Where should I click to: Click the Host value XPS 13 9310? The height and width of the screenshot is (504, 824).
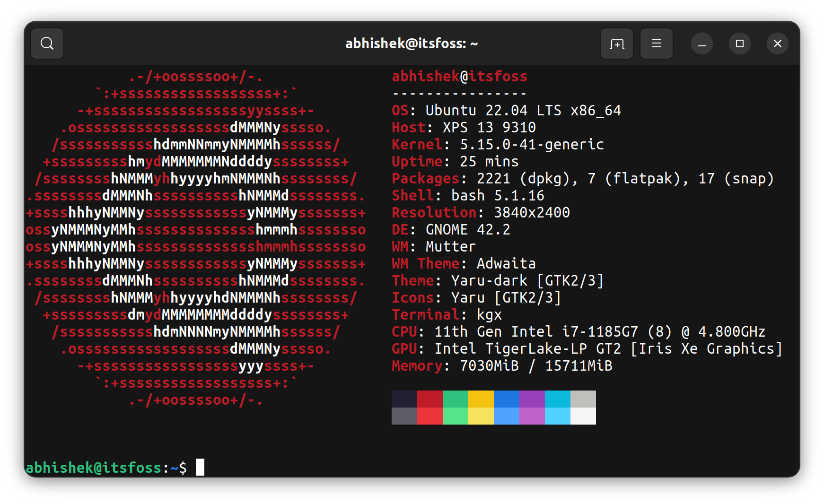pyautogui.click(x=489, y=128)
